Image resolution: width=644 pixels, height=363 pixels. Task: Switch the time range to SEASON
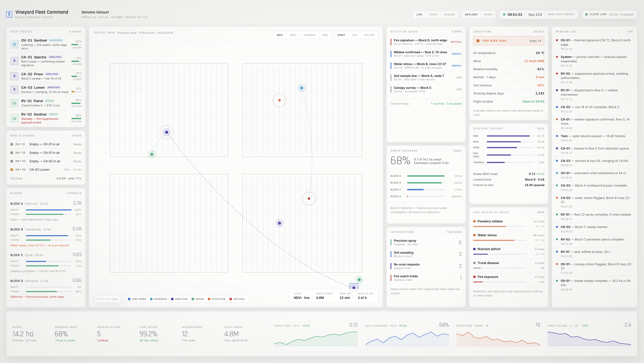point(450,15)
